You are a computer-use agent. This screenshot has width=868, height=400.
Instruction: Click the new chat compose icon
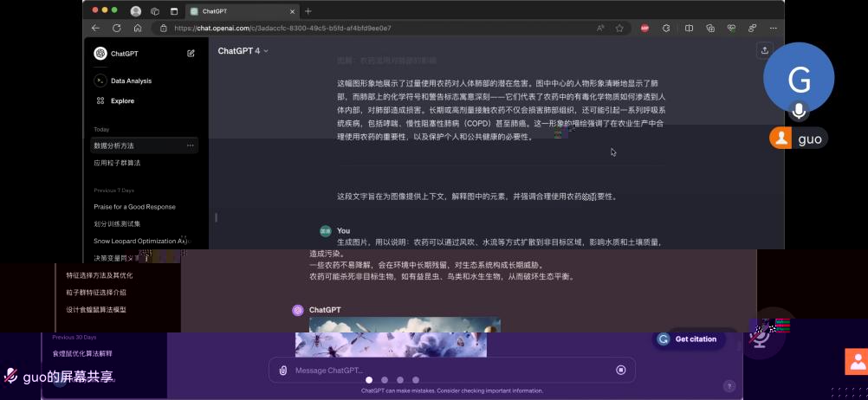coord(191,54)
